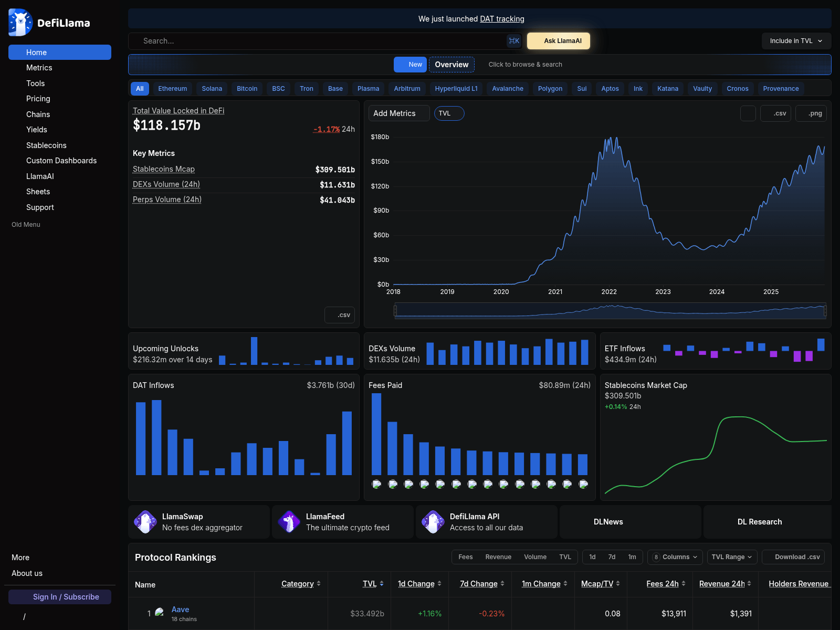Select the Provenance chain tab
The width and height of the screenshot is (840, 630).
pyautogui.click(x=781, y=89)
